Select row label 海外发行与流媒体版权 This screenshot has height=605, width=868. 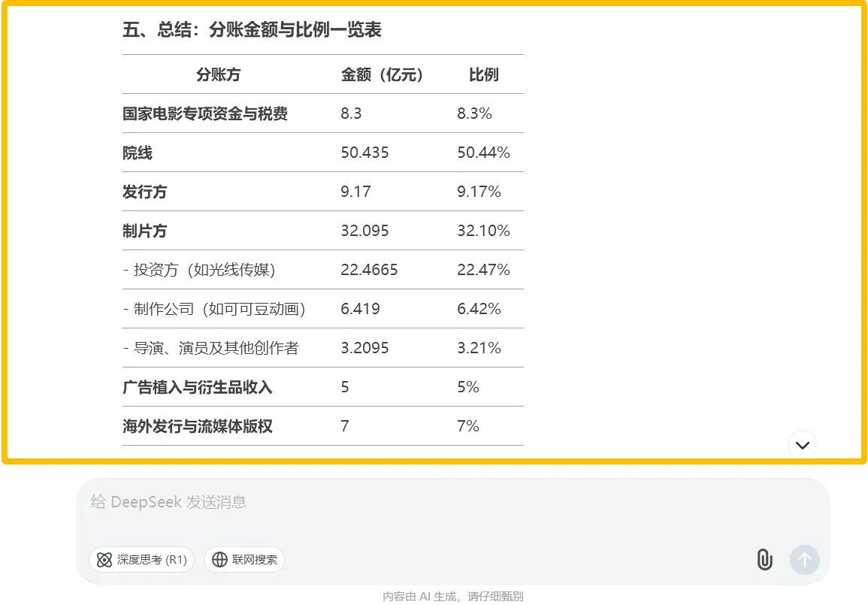click(197, 426)
